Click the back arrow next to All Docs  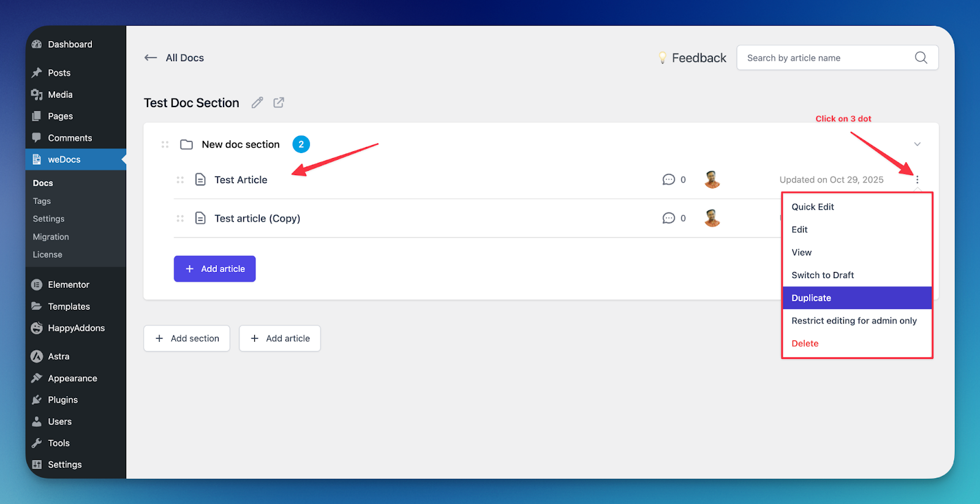[x=151, y=58]
